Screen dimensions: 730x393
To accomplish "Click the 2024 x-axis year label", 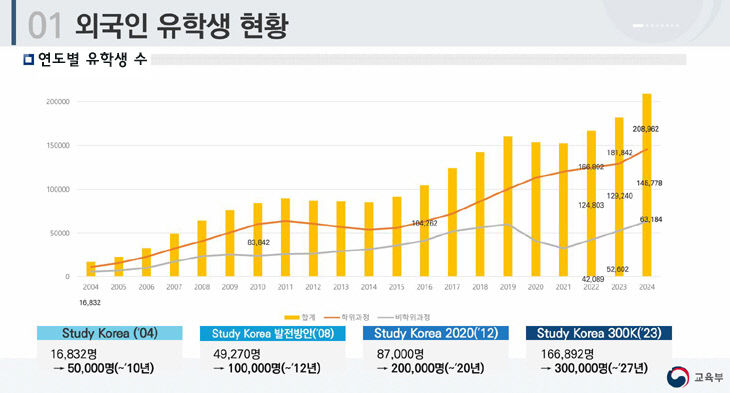I will [x=647, y=287].
